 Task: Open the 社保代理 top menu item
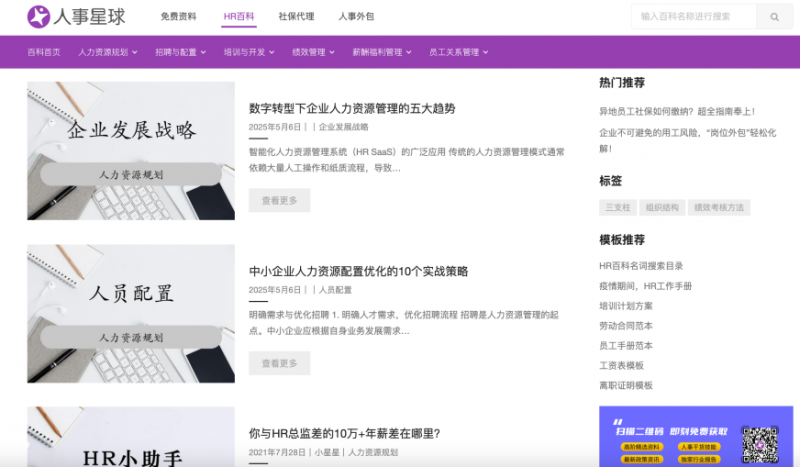tap(296, 17)
